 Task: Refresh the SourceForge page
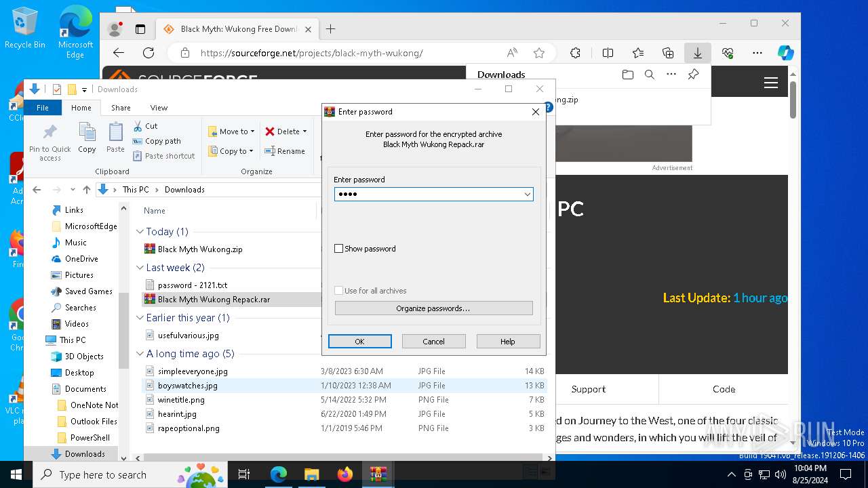(149, 53)
